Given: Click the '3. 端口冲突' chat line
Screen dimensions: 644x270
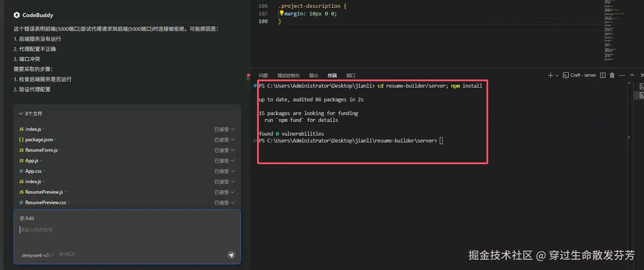Looking at the screenshot, I should pos(27,59).
